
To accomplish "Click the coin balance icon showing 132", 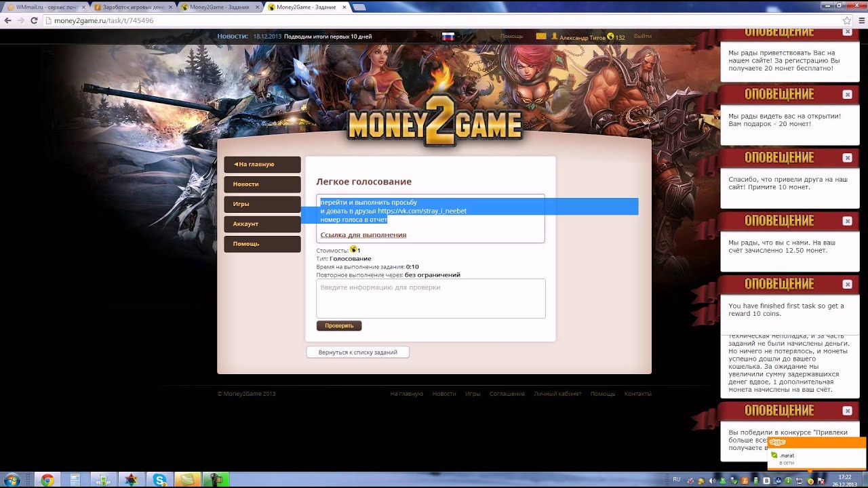I will click(610, 37).
